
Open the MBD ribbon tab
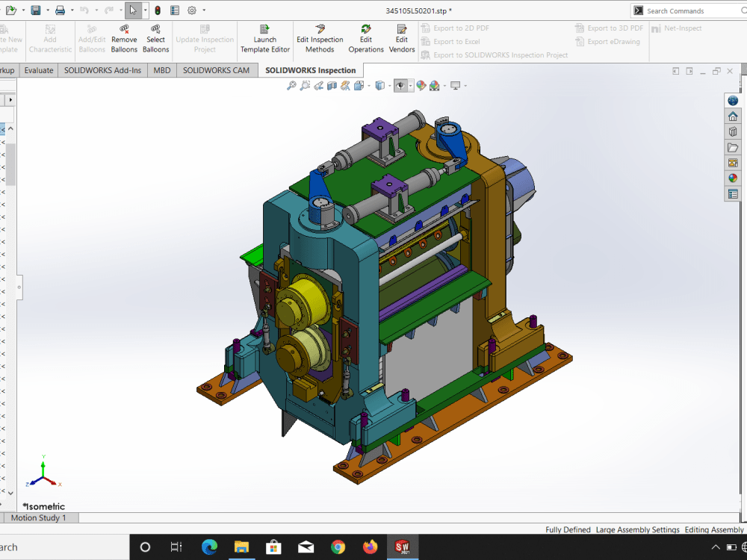[x=161, y=70]
